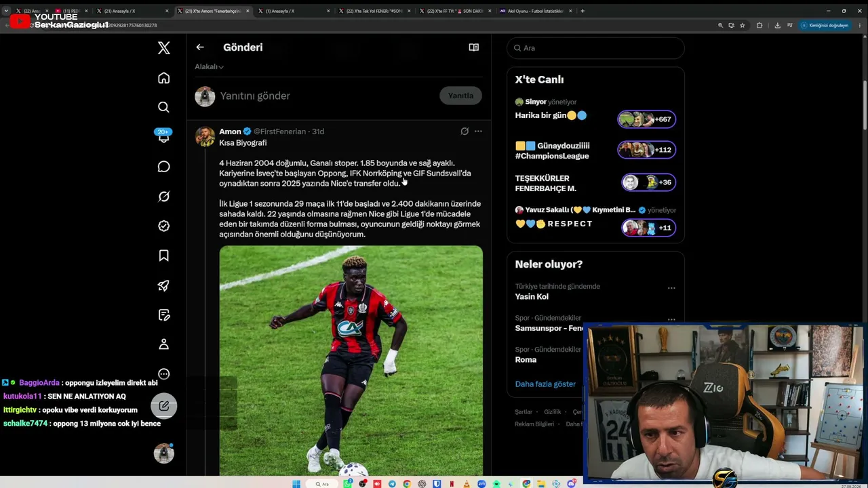Open the Amon display name link
The width and height of the screenshot is (868, 488).
click(x=230, y=131)
